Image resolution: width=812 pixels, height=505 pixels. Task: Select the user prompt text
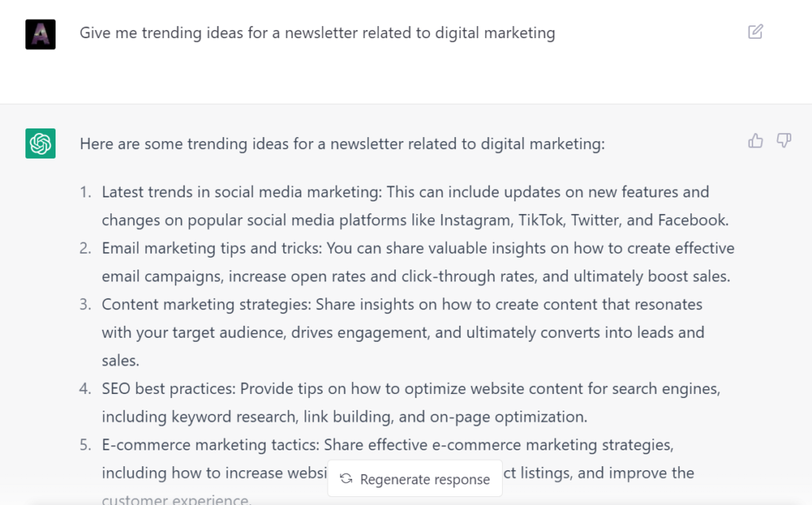click(x=316, y=33)
